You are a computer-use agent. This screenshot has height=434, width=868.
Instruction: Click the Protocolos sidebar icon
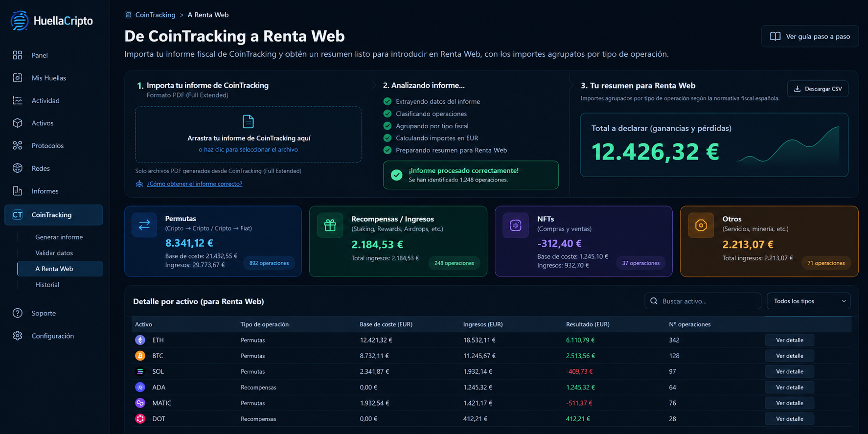click(18, 145)
